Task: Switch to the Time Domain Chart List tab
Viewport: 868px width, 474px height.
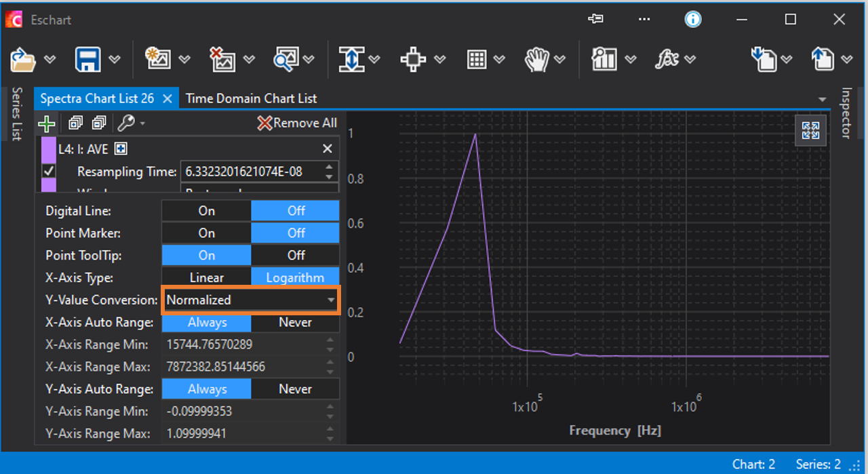Action: [x=251, y=98]
